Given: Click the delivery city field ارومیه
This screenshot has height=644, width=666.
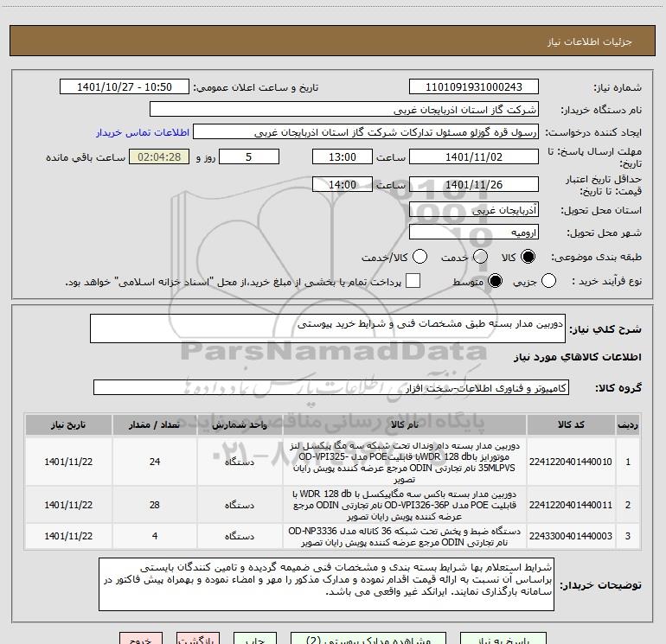Looking at the screenshot, I should click(x=474, y=233).
